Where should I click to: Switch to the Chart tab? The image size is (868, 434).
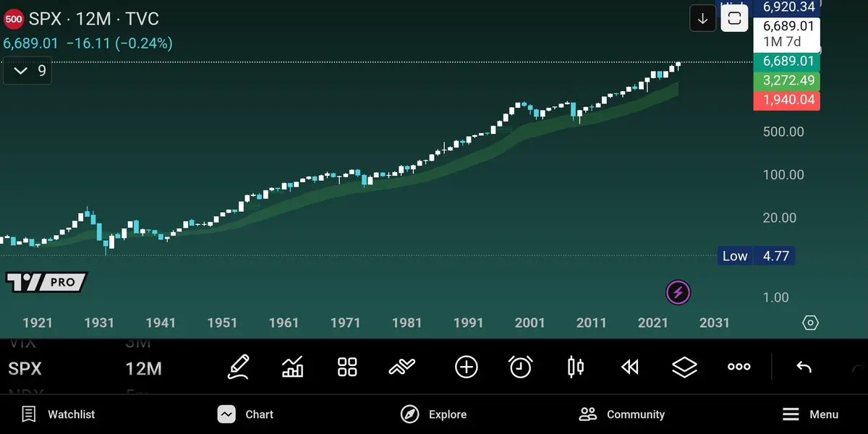pyautogui.click(x=245, y=414)
